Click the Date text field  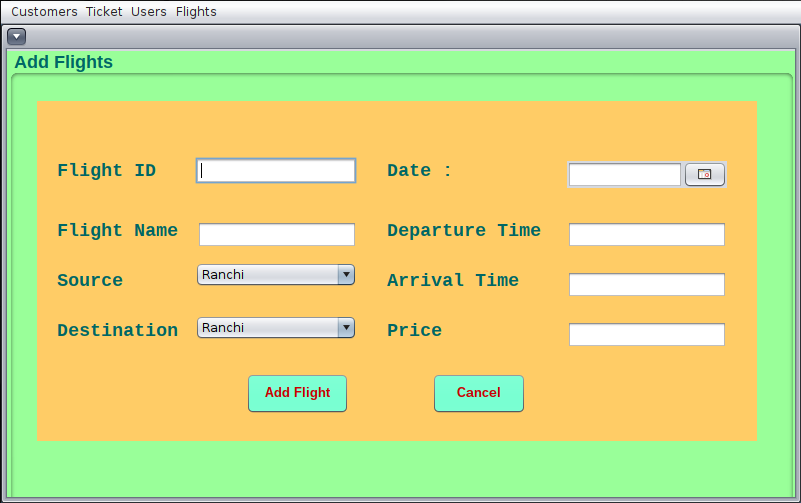coord(625,175)
